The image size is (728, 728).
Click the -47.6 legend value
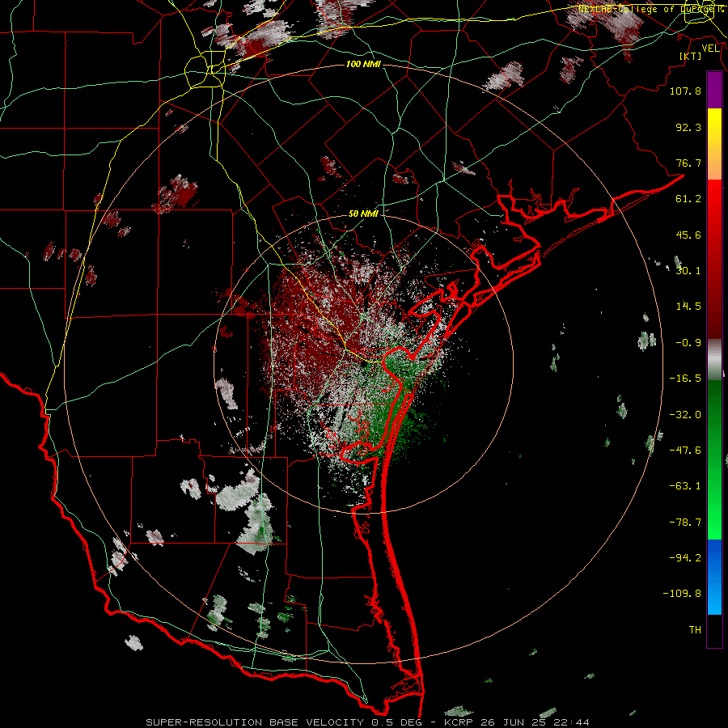pyautogui.click(x=685, y=451)
